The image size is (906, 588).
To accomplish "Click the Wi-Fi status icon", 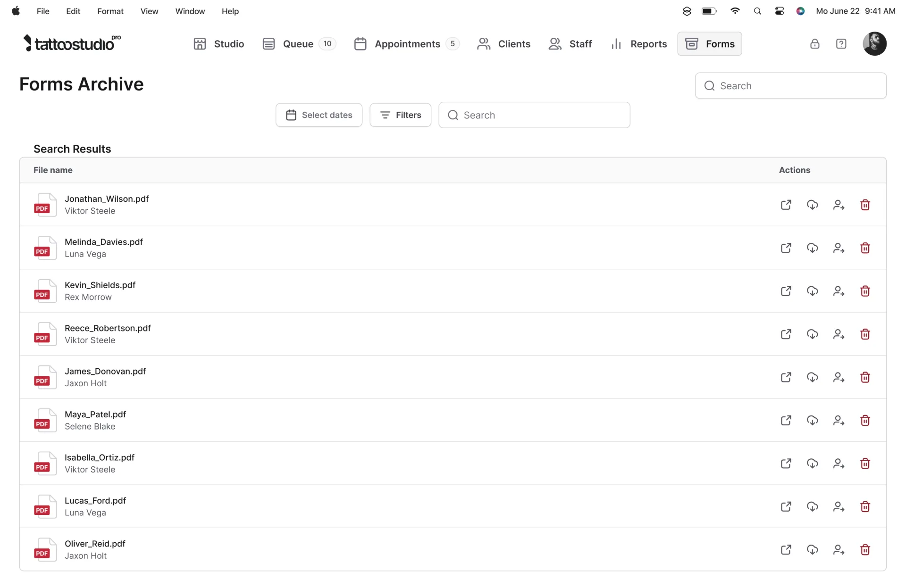I will click(x=735, y=11).
